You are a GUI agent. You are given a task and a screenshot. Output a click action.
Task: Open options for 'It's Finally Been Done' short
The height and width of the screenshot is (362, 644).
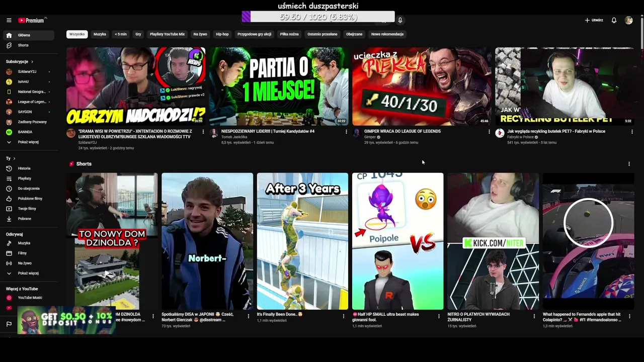pyautogui.click(x=344, y=316)
